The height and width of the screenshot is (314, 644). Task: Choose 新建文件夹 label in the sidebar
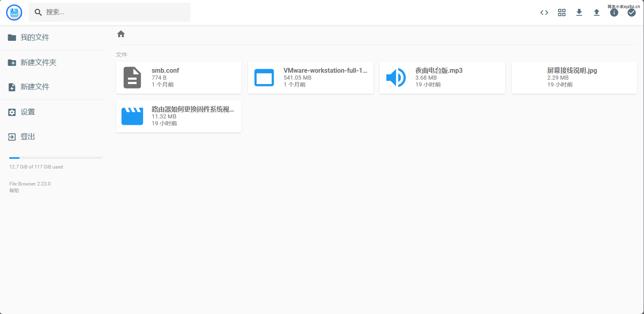tap(38, 63)
